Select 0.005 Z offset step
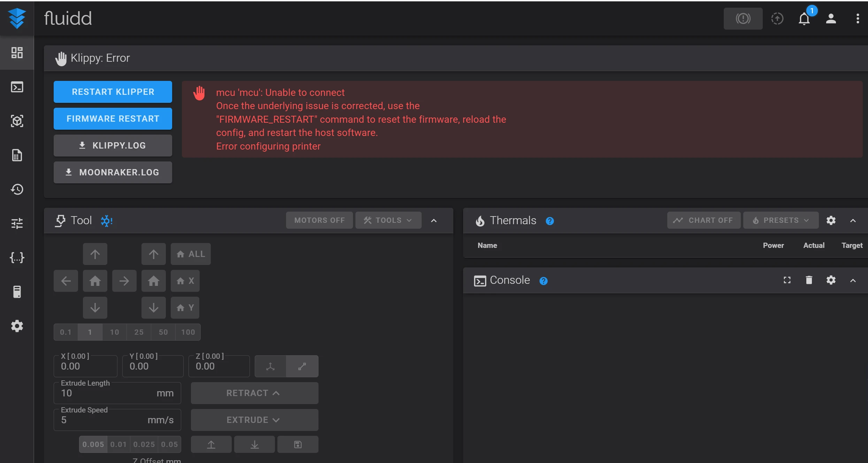The height and width of the screenshot is (463, 868). (93, 444)
